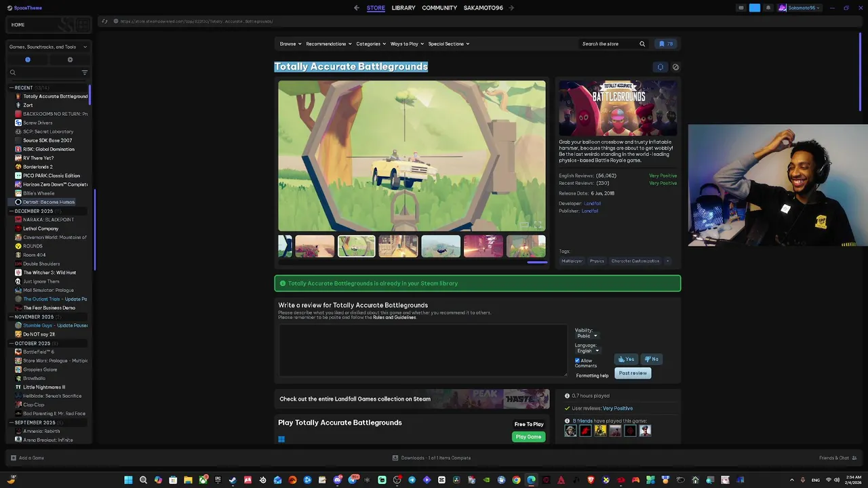Open the Browse store menu
The image size is (868, 488).
click(290, 44)
